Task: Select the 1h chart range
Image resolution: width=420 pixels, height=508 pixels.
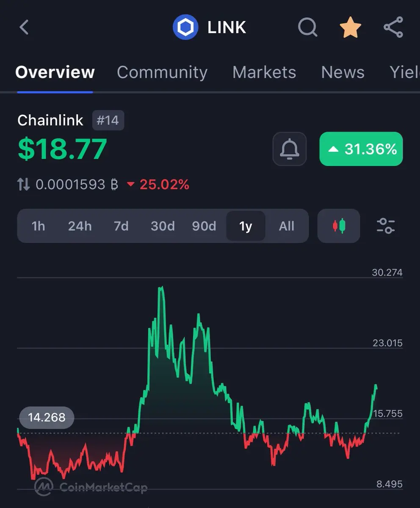Action: tap(39, 226)
